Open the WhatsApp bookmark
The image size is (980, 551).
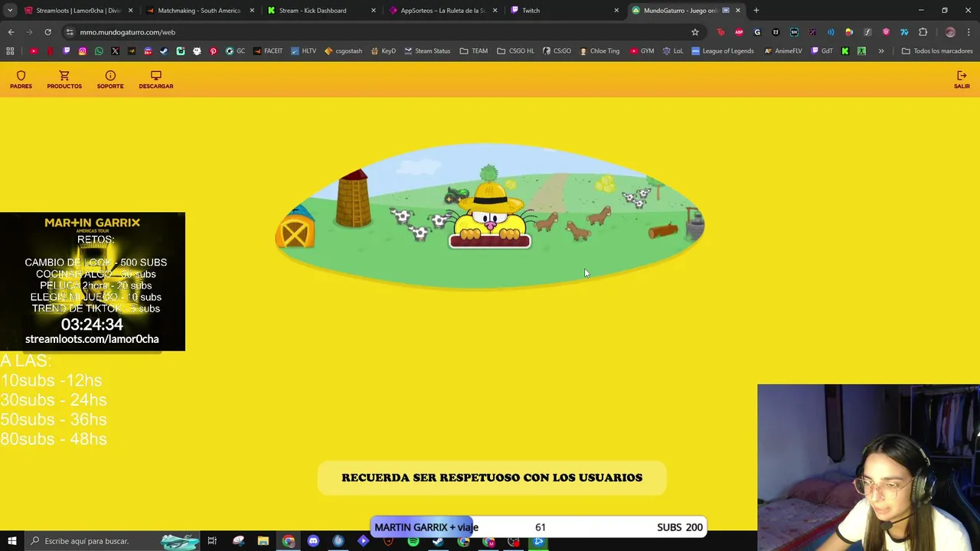pos(99,51)
